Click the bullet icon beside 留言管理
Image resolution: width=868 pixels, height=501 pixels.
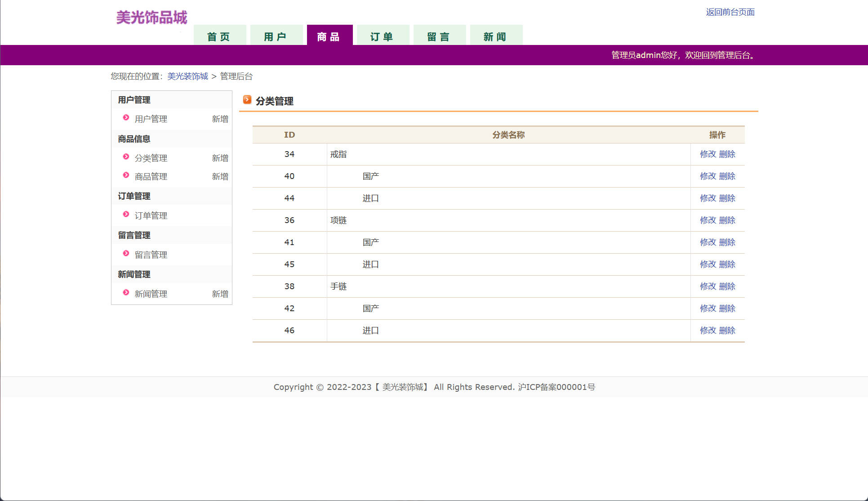click(x=126, y=253)
